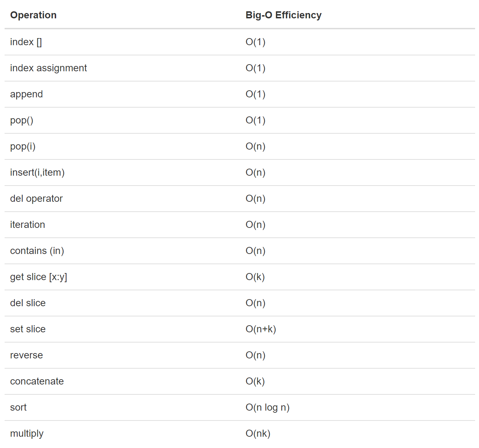This screenshot has height=448, width=479.
Task: Click the O(n+k) efficiency value
Action: click(261, 329)
